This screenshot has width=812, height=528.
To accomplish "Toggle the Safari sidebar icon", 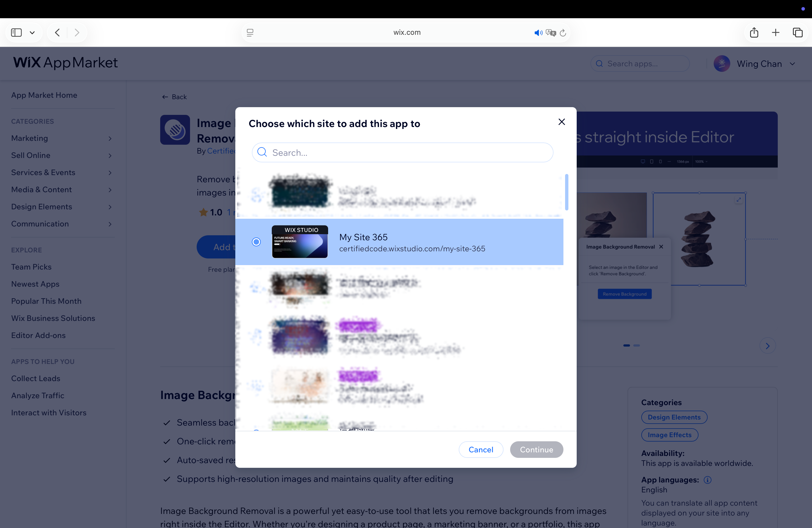I will 16,32.
